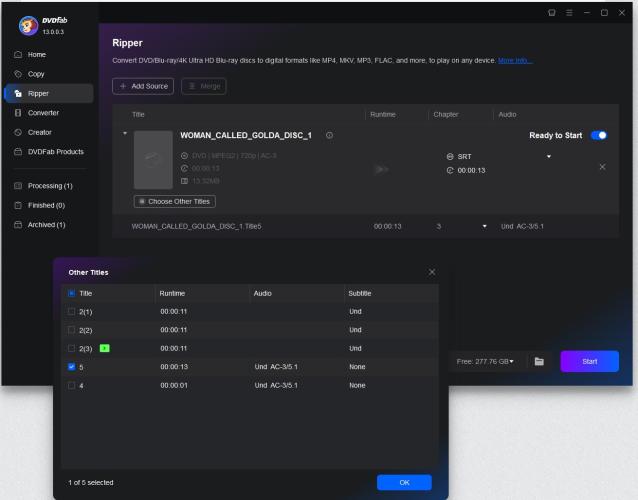Minimize the DVDFab window
Viewport: 638px width, 500px height.
(x=587, y=13)
